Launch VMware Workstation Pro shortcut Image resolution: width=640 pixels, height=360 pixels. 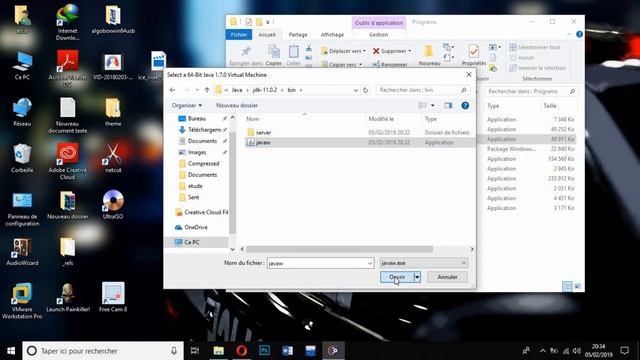click(22, 301)
